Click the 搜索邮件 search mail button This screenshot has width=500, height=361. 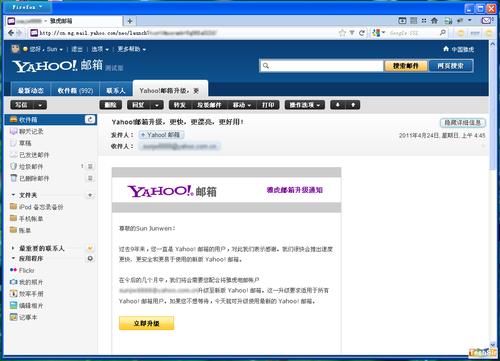[x=405, y=66]
